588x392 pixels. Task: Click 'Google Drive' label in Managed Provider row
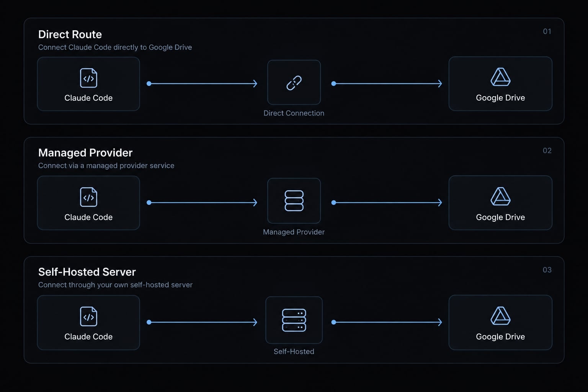(500, 217)
